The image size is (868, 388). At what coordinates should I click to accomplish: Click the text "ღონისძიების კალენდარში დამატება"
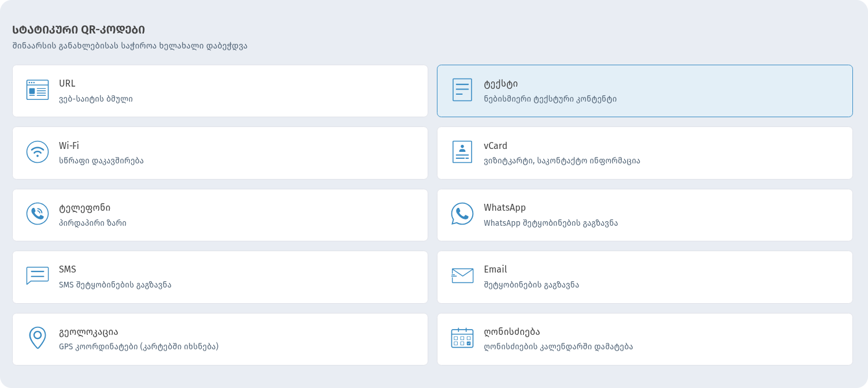coord(558,346)
